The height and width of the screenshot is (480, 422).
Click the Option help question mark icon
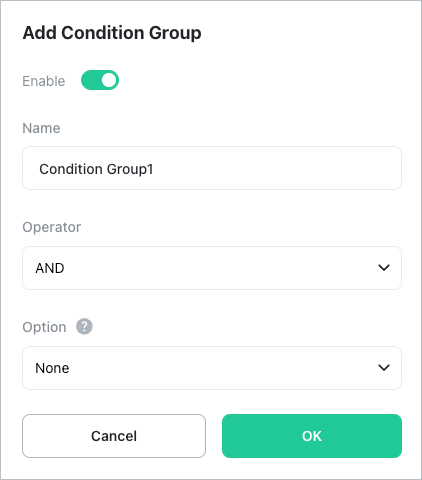84,327
